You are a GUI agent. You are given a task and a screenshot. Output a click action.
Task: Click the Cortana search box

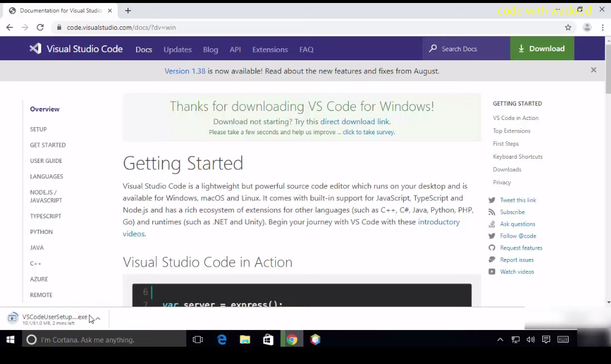[x=104, y=340]
